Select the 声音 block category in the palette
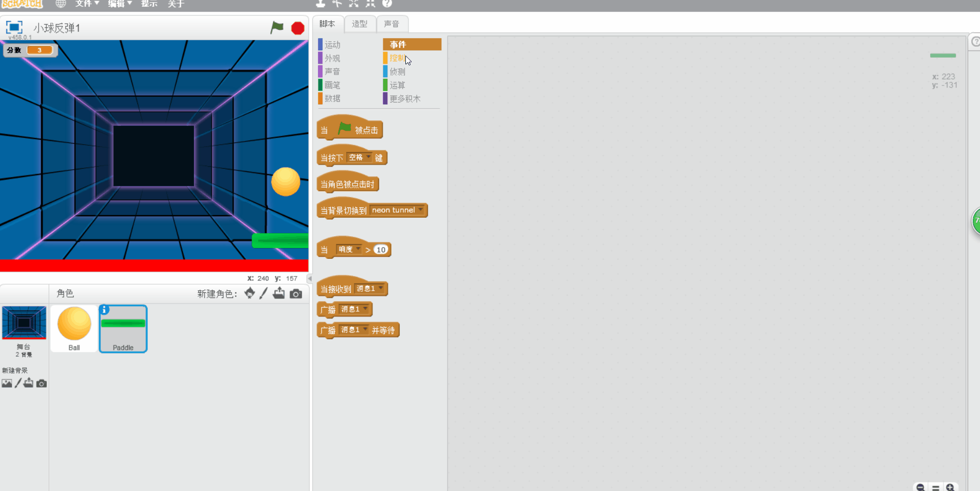Viewport: 980px width, 491px height. tap(348, 72)
